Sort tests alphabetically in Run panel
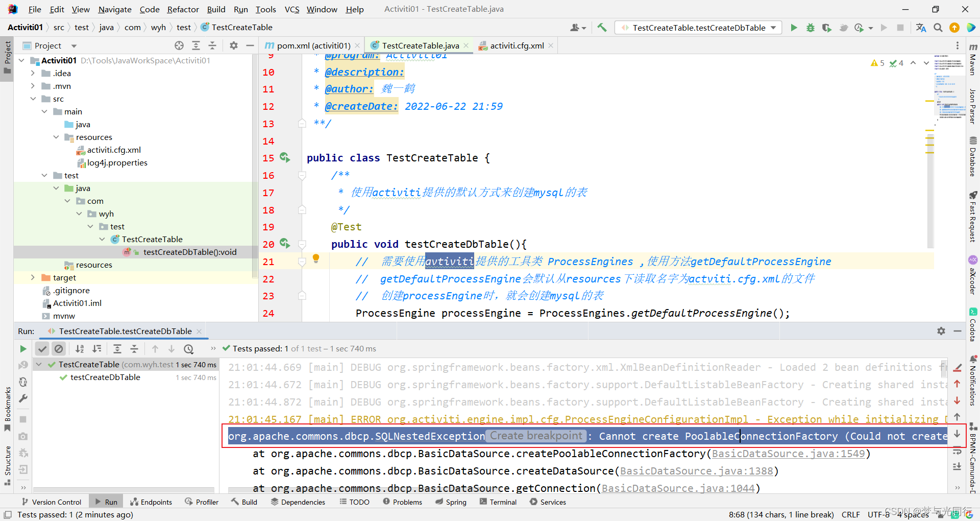Screen dimensions: 980x521 pos(80,349)
